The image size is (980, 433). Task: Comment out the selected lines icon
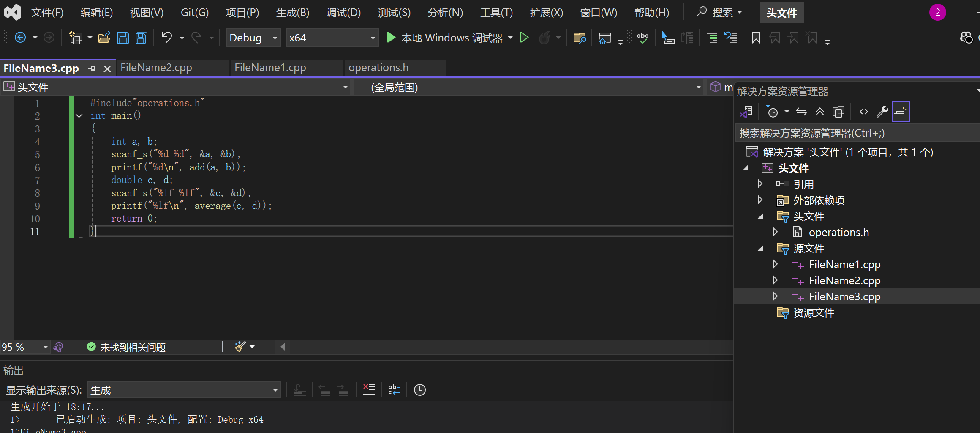point(712,38)
